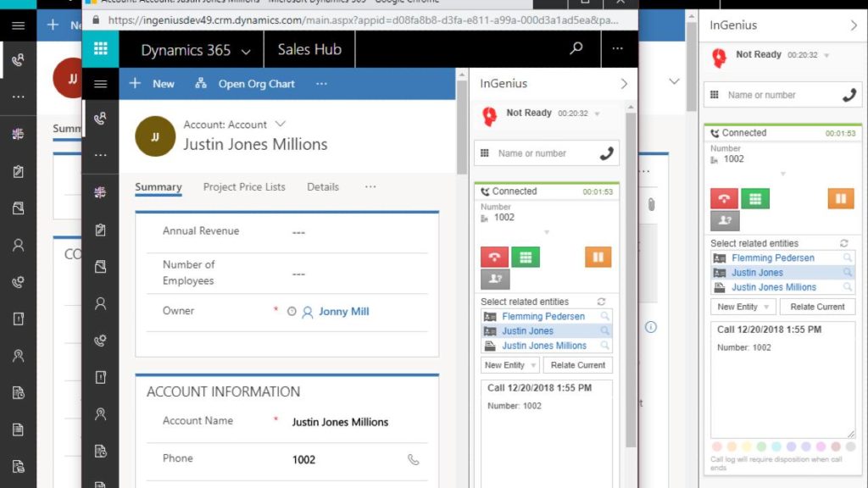Viewport: 868px width, 488px height.
Task: Open New Entity dropdown in front panel
Action: pyautogui.click(x=509, y=365)
